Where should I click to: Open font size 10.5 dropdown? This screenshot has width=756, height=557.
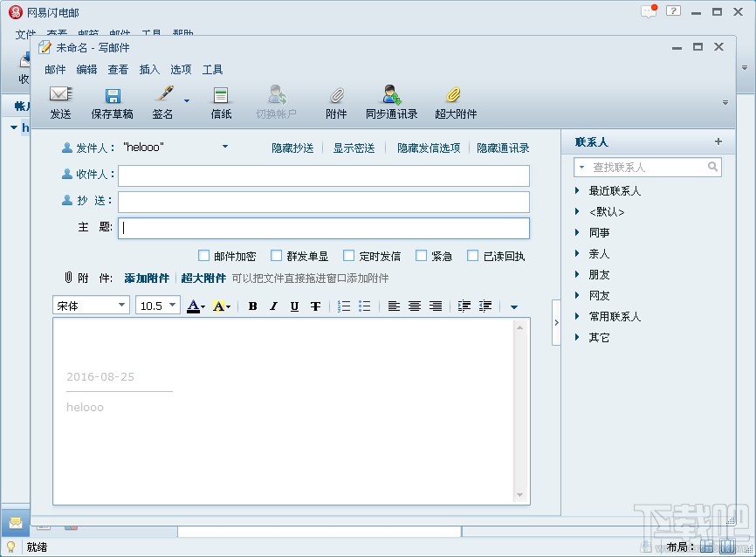pos(172,305)
